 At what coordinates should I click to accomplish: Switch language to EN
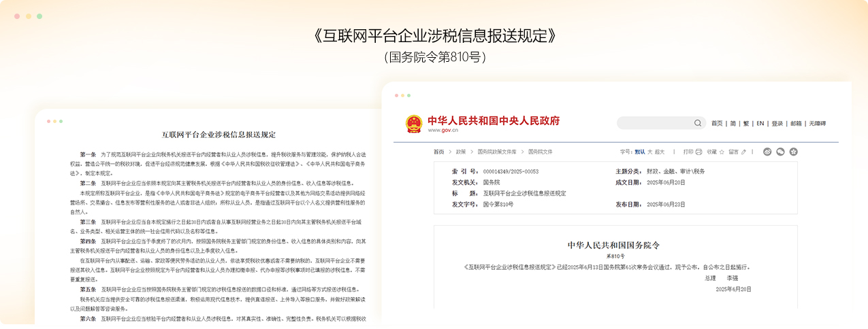(x=760, y=124)
